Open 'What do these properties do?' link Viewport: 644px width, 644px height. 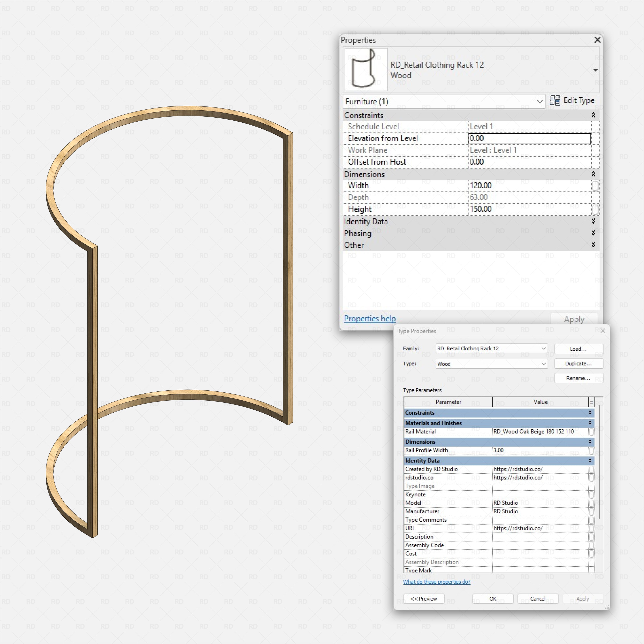pyautogui.click(x=437, y=582)
